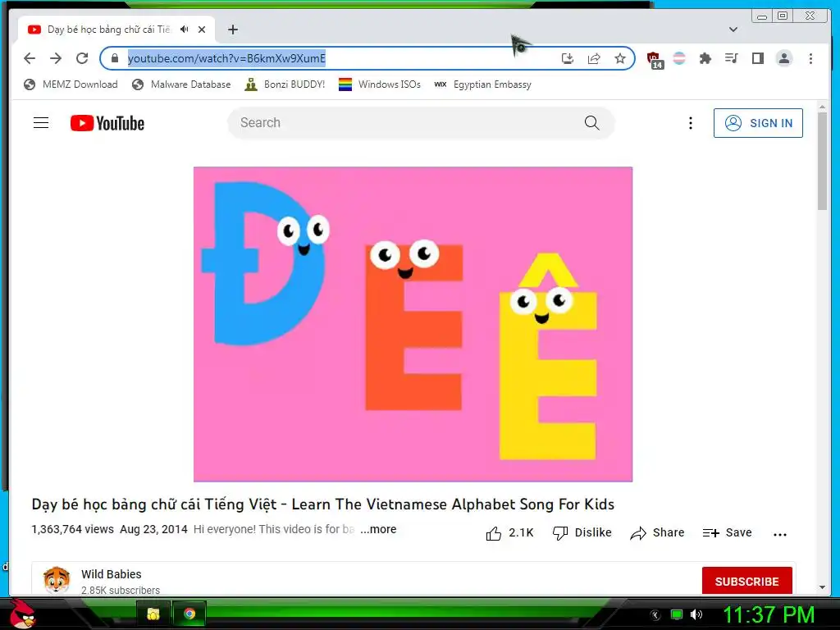Open site info via the padlock icon

point(115,58)
